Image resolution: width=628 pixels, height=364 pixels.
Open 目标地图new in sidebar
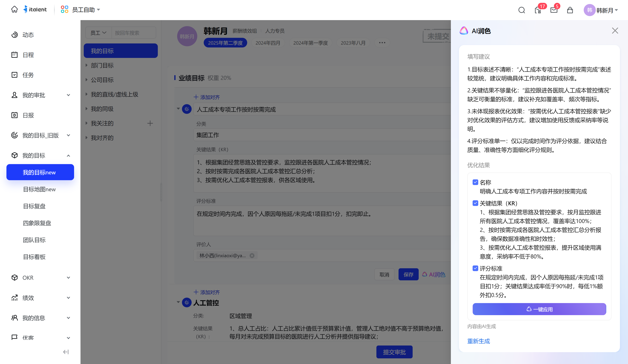pyautogui.click(x=39, y=189)
